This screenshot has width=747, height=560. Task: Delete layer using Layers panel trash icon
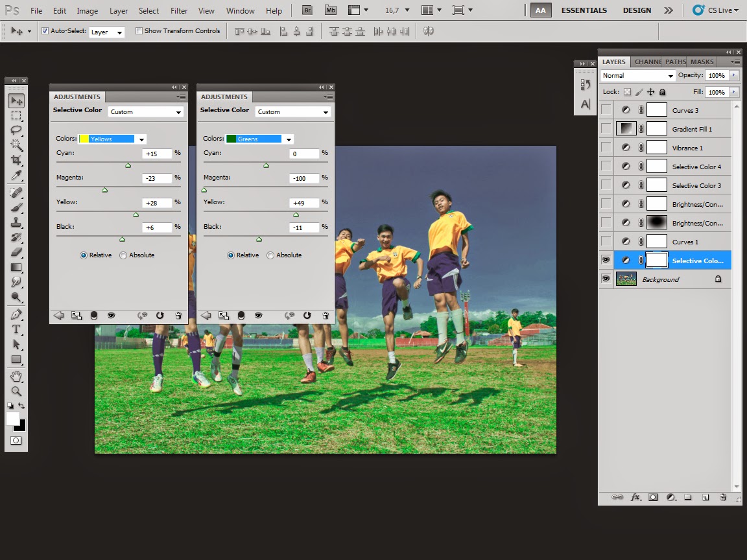723,497
